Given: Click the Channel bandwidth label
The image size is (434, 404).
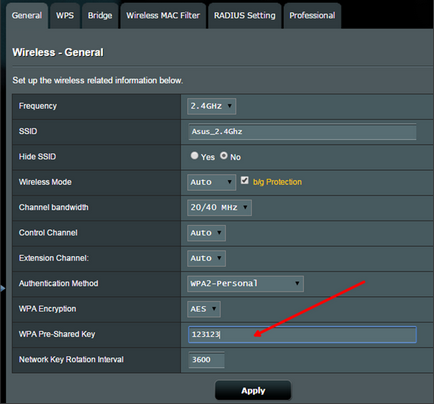Looking at the screenshot, I should click(54, 207).
